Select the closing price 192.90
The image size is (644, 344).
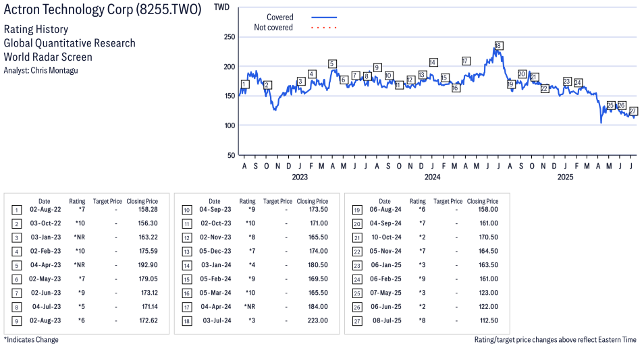149,265
